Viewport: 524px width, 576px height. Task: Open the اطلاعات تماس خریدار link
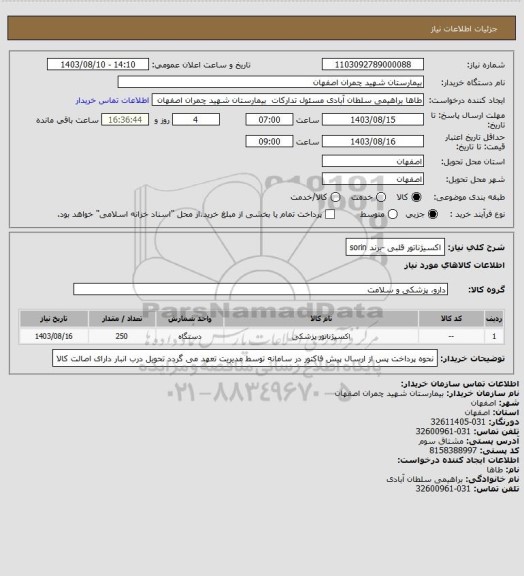click(112, 100)
